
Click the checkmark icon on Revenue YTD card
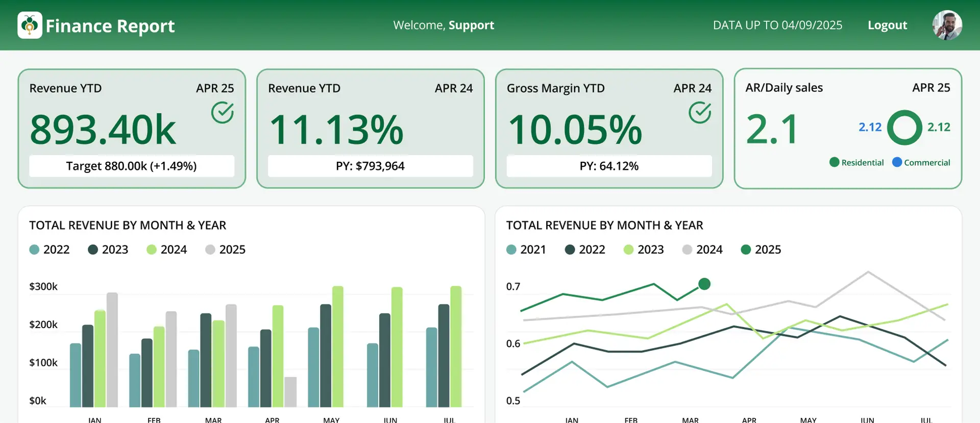tap(223, 113)
